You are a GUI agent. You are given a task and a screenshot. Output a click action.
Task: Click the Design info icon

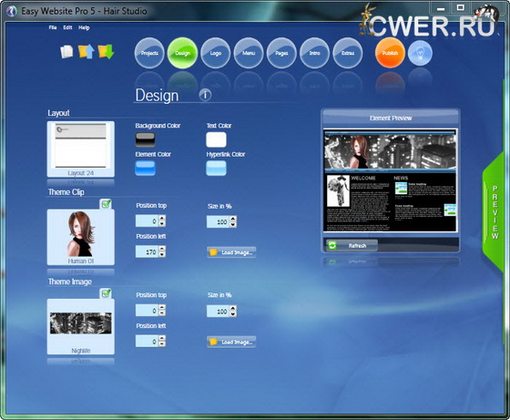[x=205, y=95]
